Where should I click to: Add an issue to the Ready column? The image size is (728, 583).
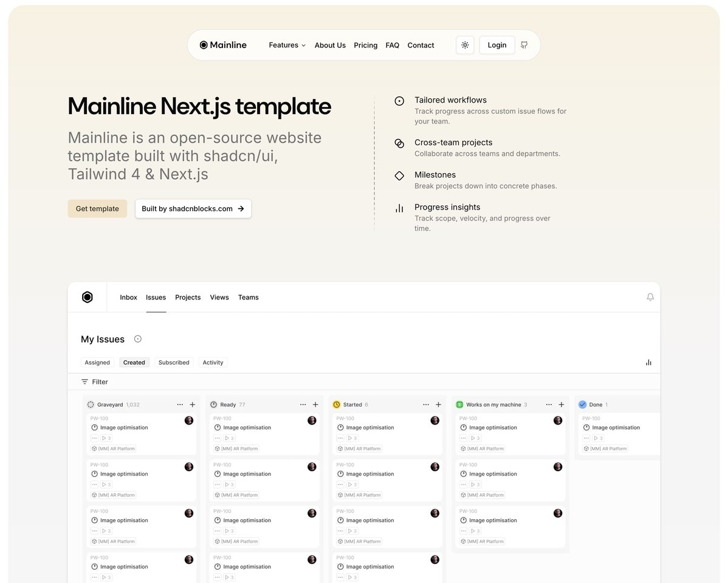click(x=316, y=404)
